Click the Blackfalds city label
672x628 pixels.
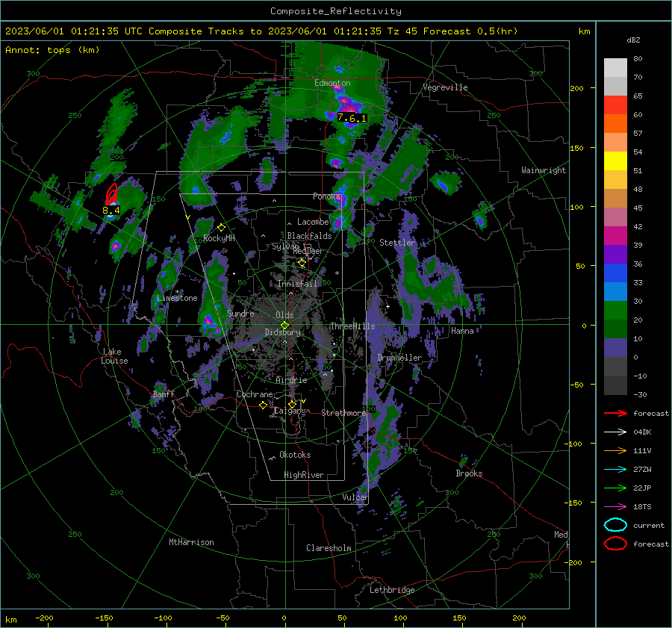[x=309, y=236]
